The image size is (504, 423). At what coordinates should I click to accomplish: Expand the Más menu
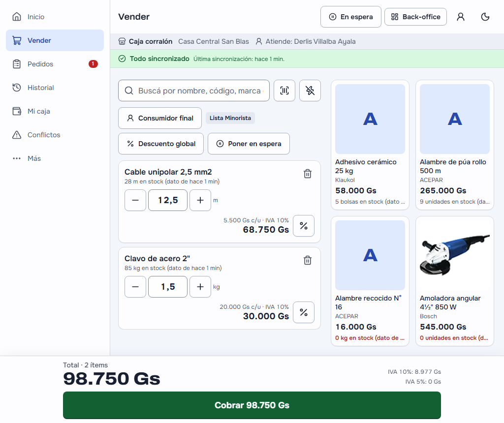point(55,158)
